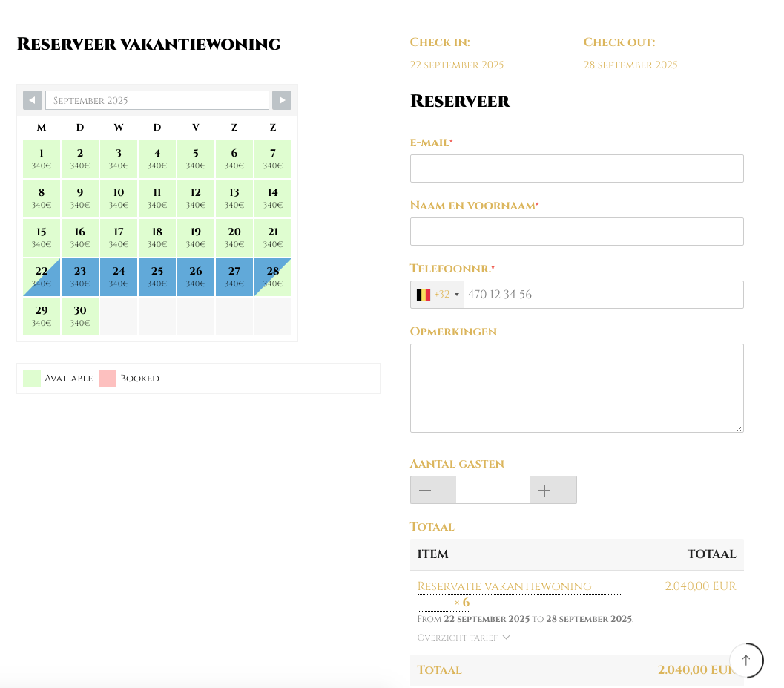
Task: Click into the E-mail field
Action: point(576,168)
